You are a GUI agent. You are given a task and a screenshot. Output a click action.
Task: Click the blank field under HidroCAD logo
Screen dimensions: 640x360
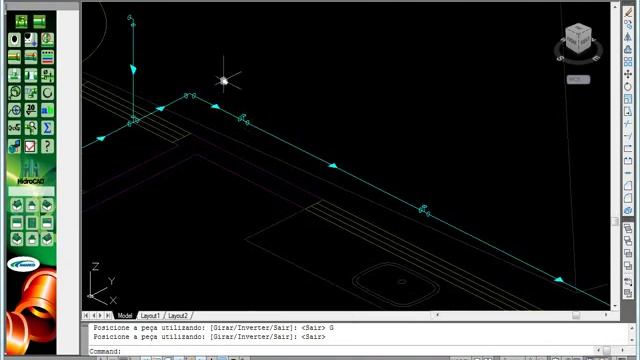pos(31,191)
